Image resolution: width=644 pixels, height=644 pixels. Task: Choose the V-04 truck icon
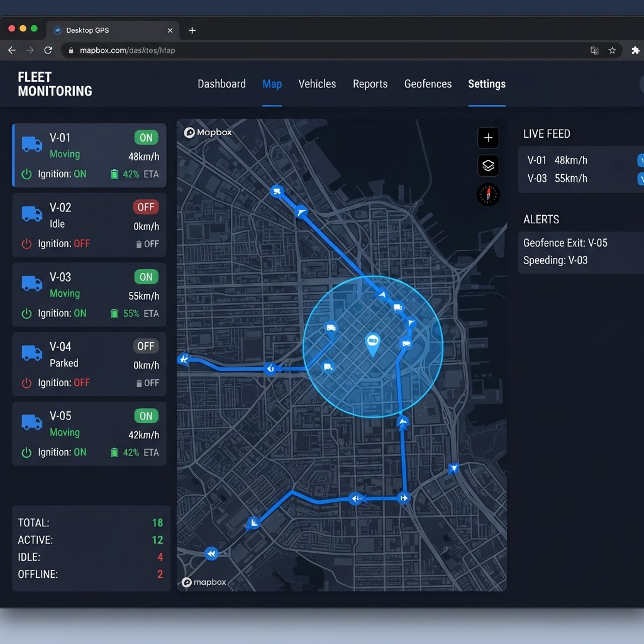pyautogui.click(x=31, y=353)
